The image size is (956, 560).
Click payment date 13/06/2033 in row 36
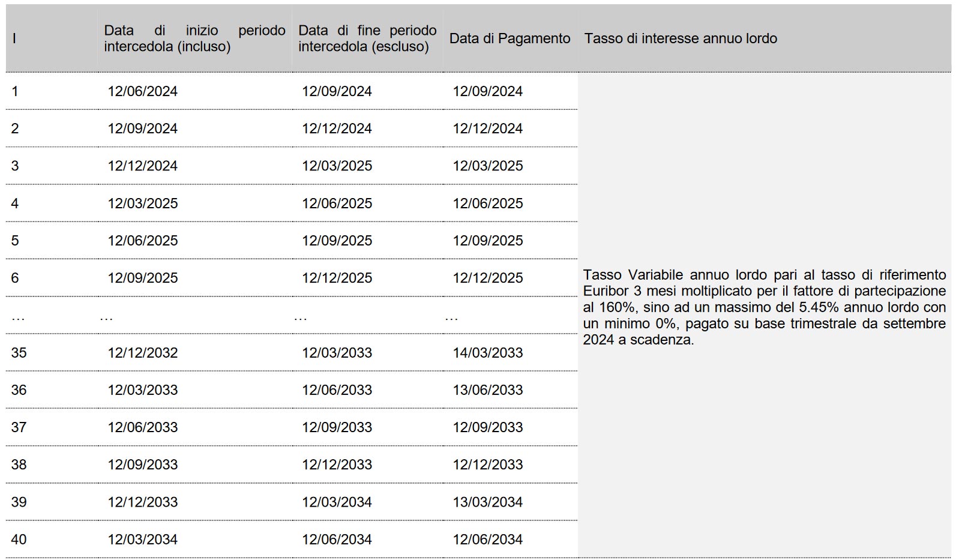pyautogui.click(x=488, y=390)
